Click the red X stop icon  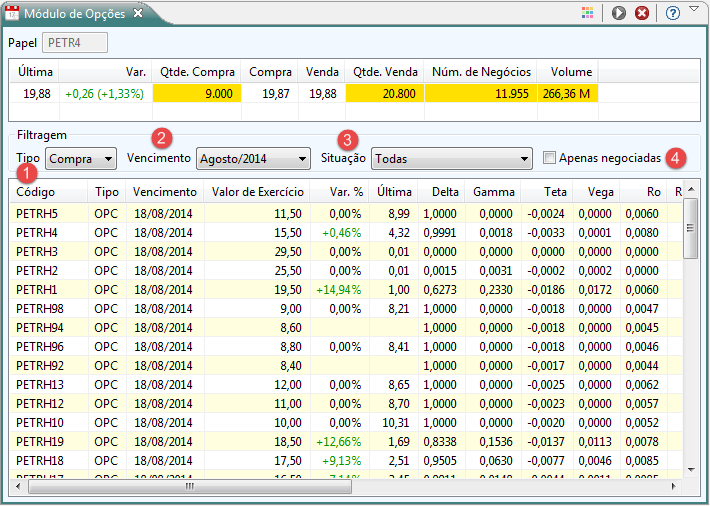coord(642,13)
